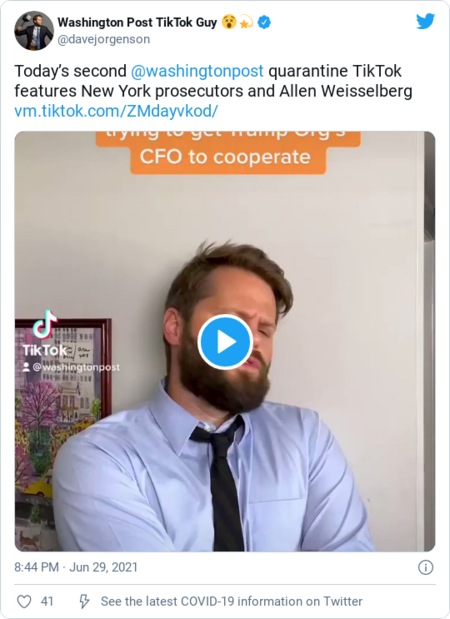The image size is (450, 619).
Task: Click the dizzy face emoji in display name
Action: tap(229, 22)
